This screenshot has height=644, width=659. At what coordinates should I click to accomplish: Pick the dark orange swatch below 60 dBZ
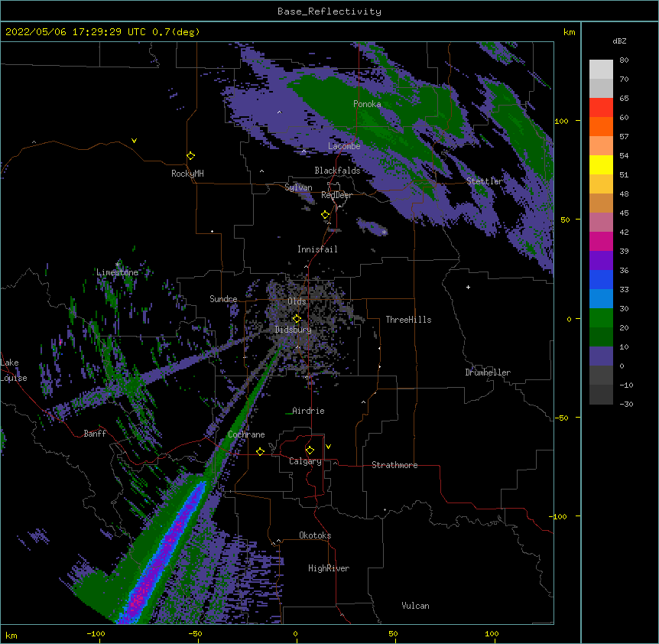pyautogui.click(x=601, y=126)
